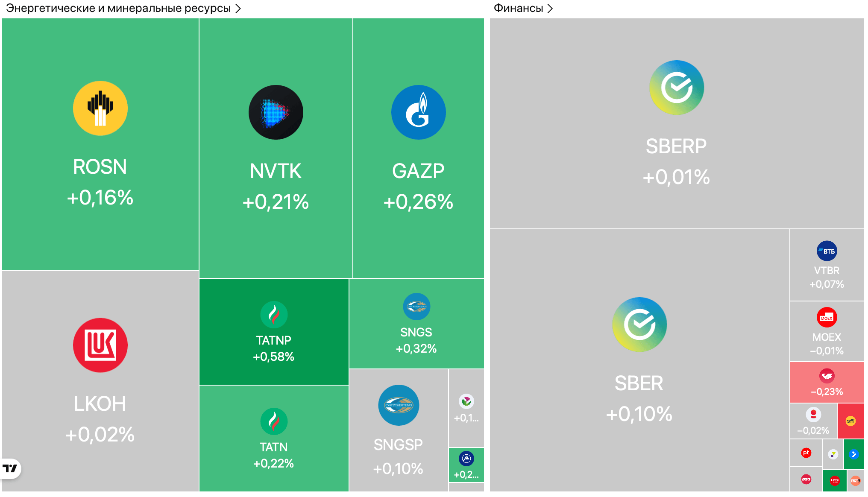Click the red MTS bank logo
The width and height of the screenshot is (868, 497).
[835, 481]
